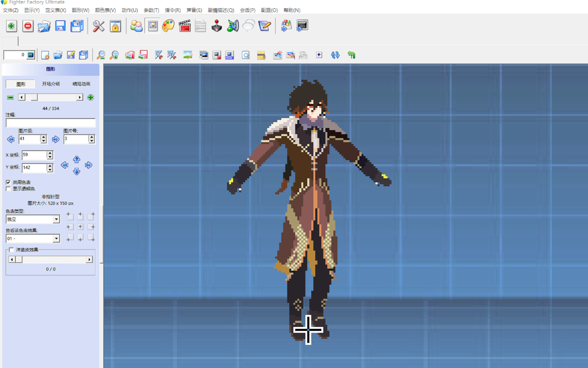Open a project with the folder icon
The image size is (588, 368).
(44, 26)
